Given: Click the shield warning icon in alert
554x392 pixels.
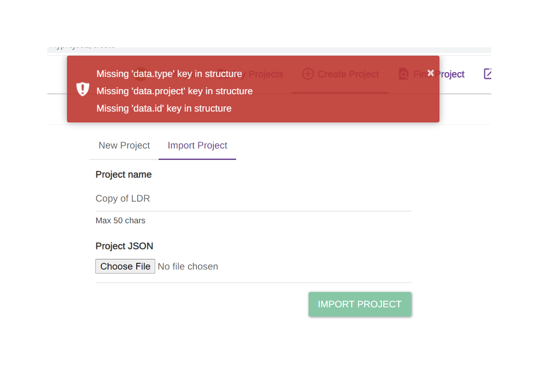Looking at the screenshot, I should click(x=83, y=89).
